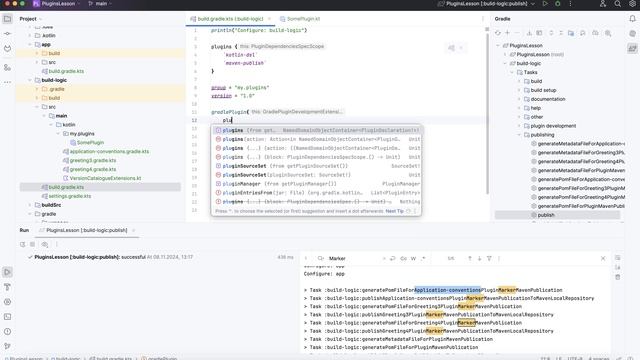Screen dimensions: 640x360
Task: Collapse the build-logic folder in Project tree
Action: tap(30, 80)
